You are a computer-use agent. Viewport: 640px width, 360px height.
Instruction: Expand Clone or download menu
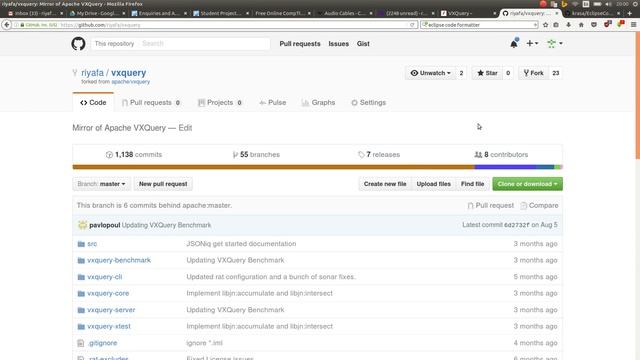coord(527,184)
